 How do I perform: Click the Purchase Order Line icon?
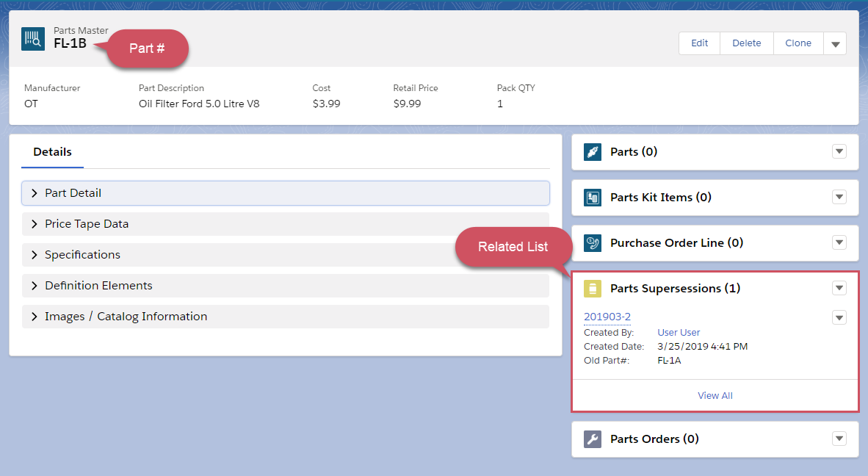click(593, 242)
